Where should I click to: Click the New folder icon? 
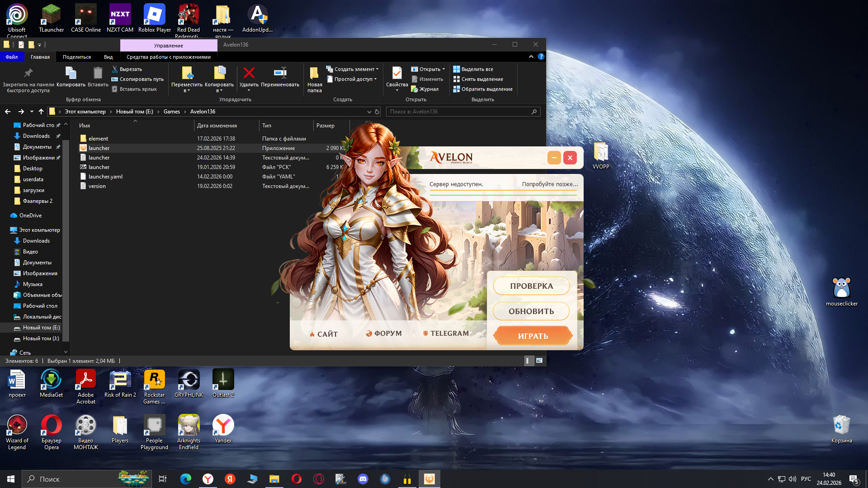click(x=314, y=73)
